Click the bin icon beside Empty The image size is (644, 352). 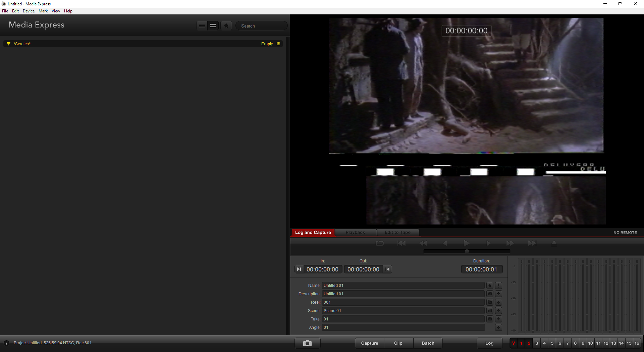coord(278,44)
